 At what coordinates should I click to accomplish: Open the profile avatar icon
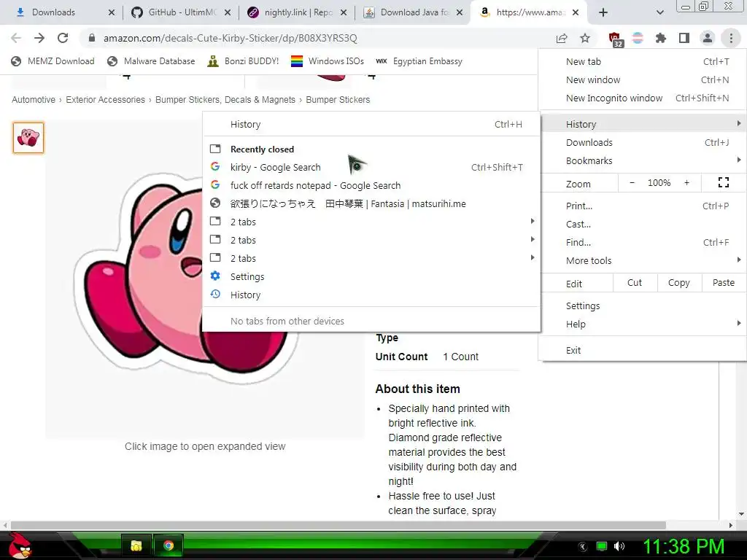[708, 38]
